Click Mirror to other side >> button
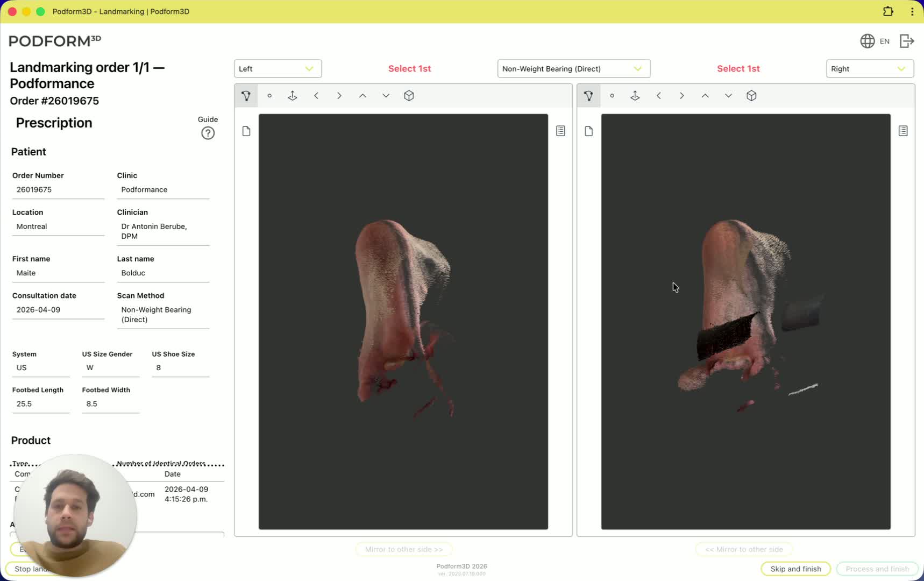The height and width of the screenshot is (581, 924). [404, 549]
